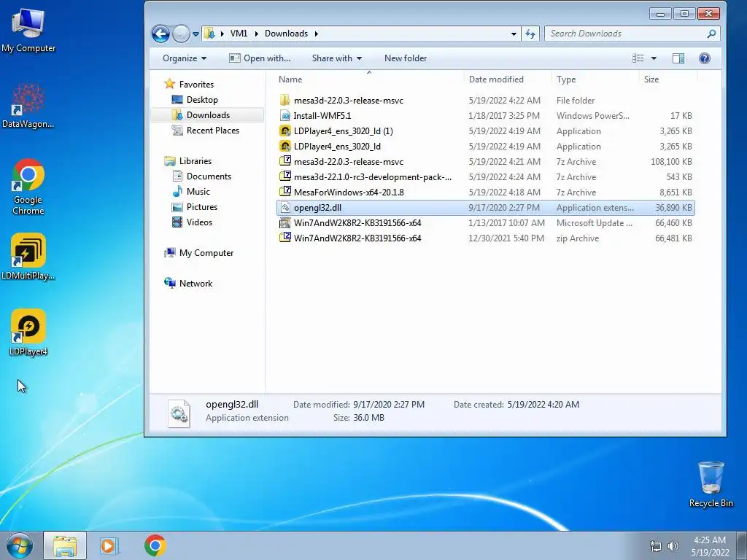Open the LDPlayer4 desktop shortcut

(x=28, y=332)
